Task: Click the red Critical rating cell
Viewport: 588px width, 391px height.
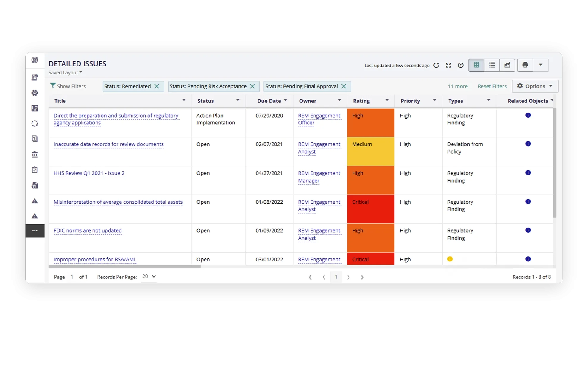Action: [370, 209]
